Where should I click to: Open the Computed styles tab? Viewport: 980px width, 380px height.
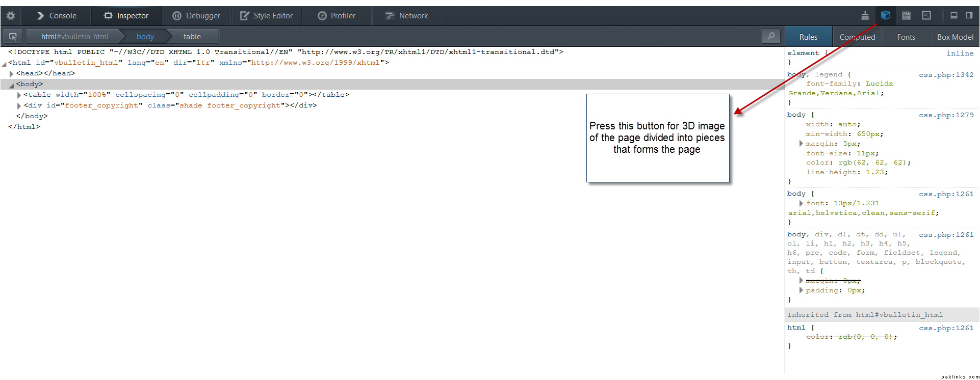pyautogui.click(x=857, y=37)
